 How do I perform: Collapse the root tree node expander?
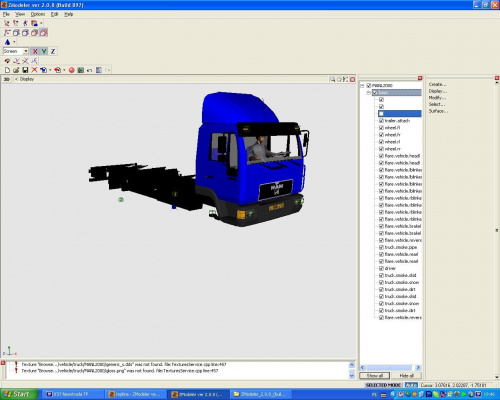(x=362, y=86)
